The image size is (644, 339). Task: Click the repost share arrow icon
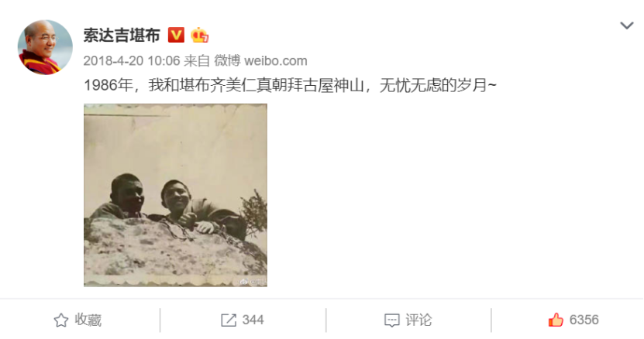229,320
